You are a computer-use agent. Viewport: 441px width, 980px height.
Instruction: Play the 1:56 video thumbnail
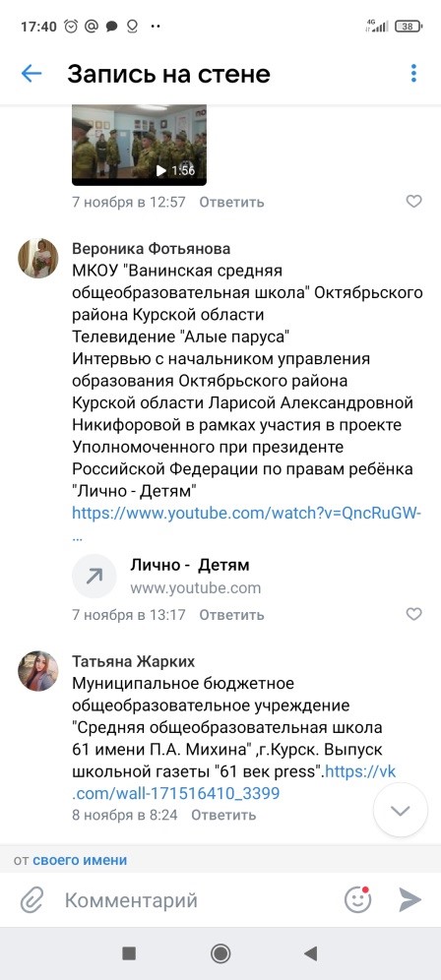[x=139, y=145]
